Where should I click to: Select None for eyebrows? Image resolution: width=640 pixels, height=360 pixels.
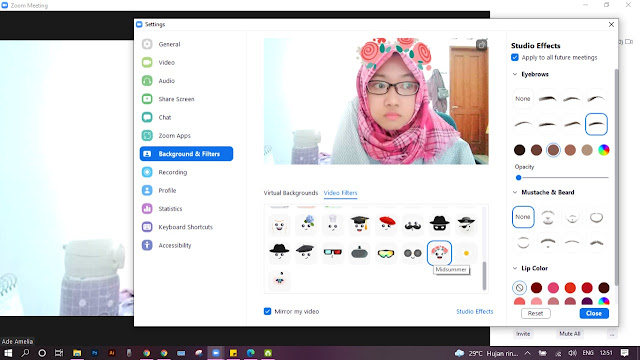coord(522,99)
